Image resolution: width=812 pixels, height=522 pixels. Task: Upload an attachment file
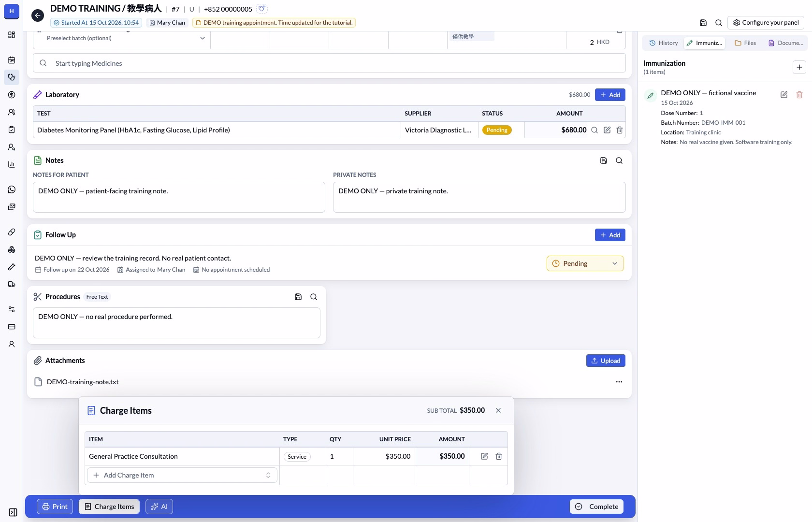(x=606, y=361)
